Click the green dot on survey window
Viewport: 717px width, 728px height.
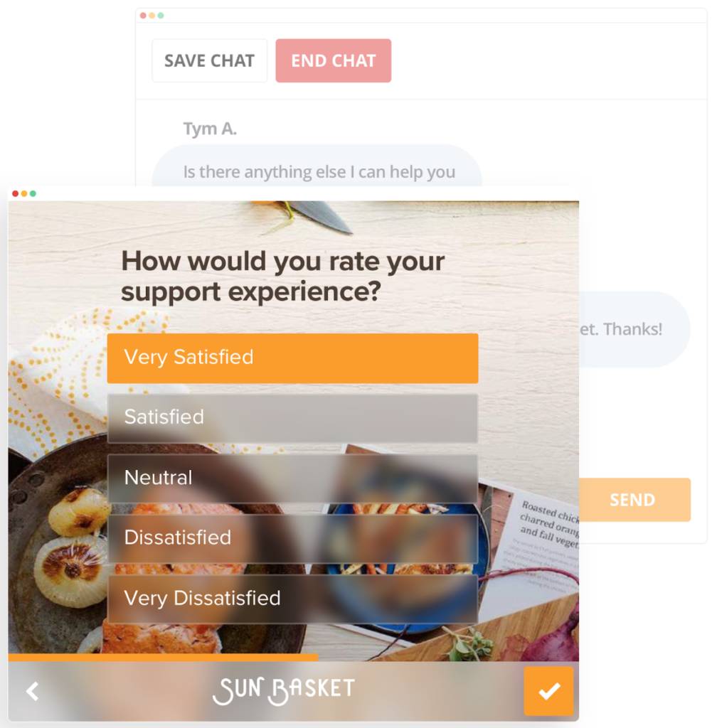[x=33, y=193]
